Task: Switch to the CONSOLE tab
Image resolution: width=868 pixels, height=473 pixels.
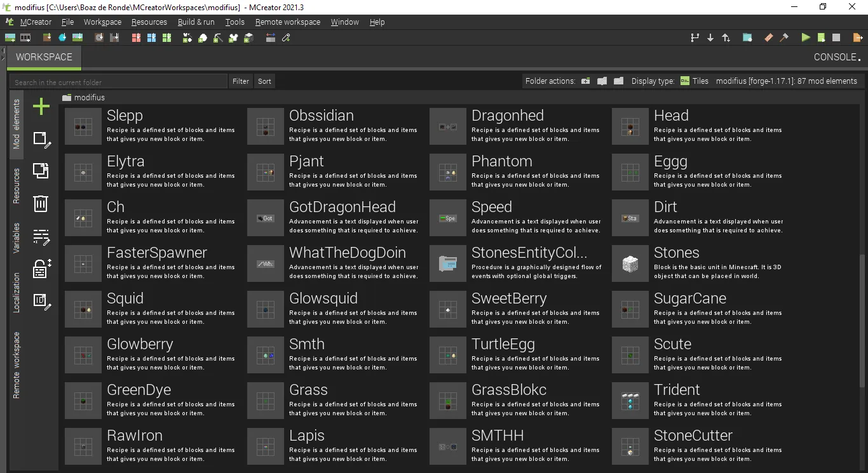Action: coord(837,57)
